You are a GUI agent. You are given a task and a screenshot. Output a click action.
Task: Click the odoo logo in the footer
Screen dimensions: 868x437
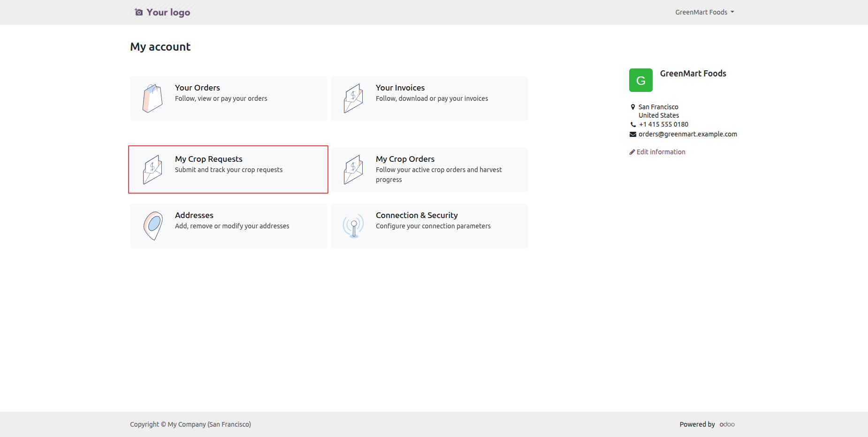click(x=727, y=424)
